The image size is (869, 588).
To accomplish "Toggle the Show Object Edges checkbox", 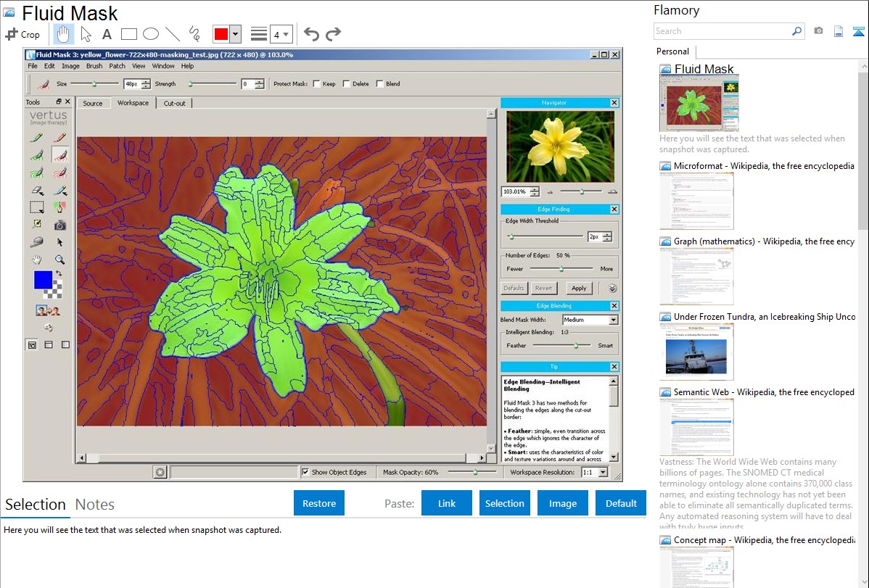I will (x=305, y=472).
